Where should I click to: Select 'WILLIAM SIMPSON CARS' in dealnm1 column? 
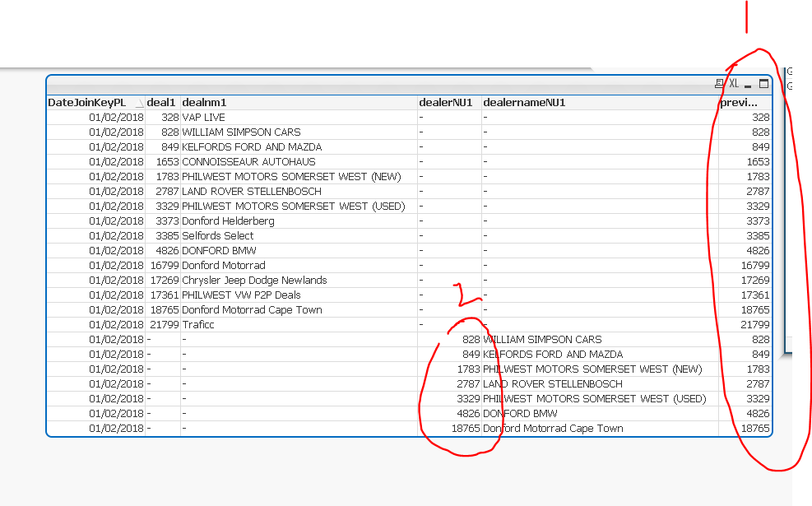241,132
